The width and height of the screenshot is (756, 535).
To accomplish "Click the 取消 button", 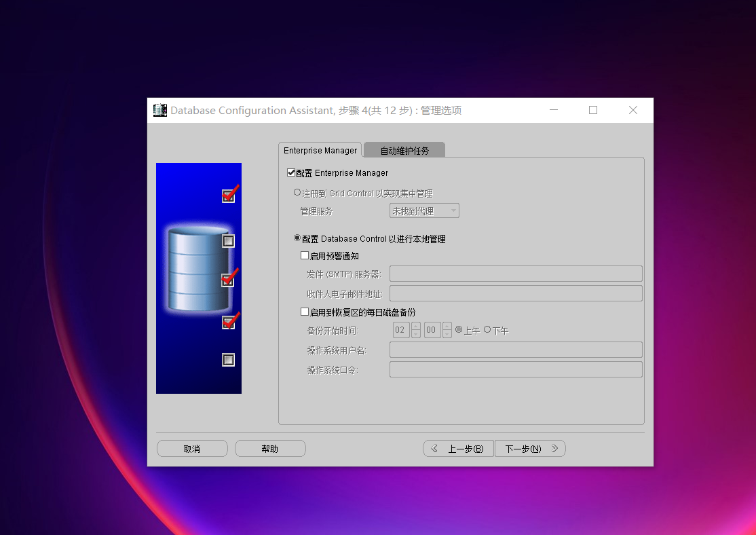I will pos(192,449).
